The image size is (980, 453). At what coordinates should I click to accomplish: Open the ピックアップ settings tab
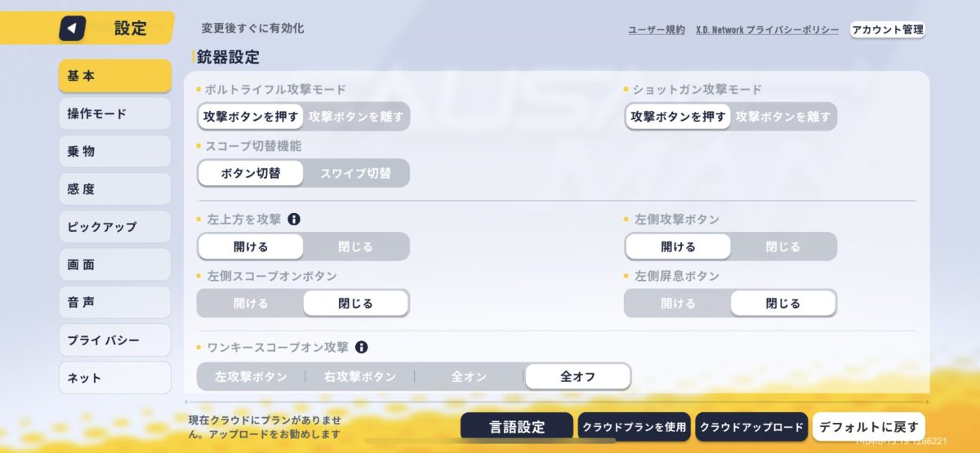(x=115, y=226)
